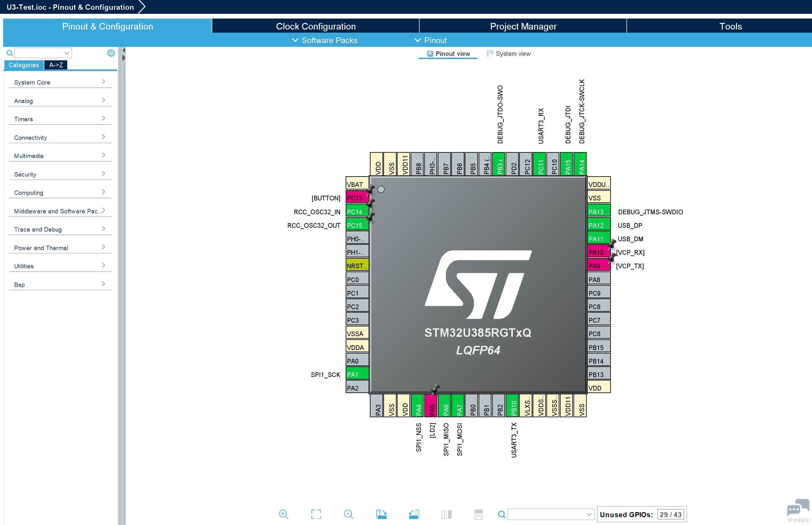Click the pin search magnifier icon
Image resolution: width=812 pixels, height=525 pixels.
[502, 514]
